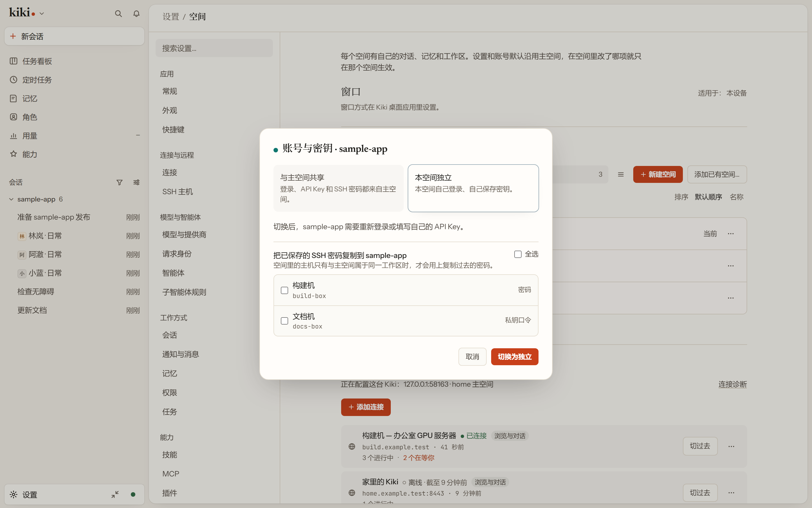Click globe icon of 构建机 connection

[x=352, y=446]
